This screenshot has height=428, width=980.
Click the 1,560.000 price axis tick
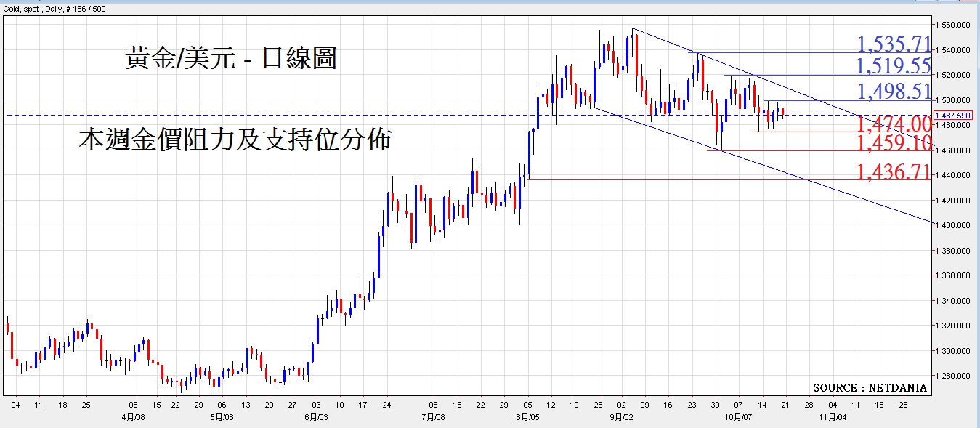(955, 25)
